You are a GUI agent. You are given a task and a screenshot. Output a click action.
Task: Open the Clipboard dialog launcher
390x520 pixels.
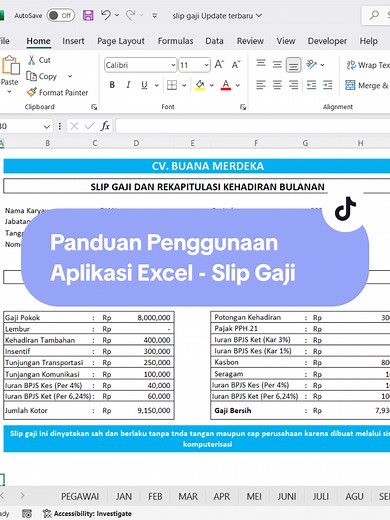[x=94, y=107]
